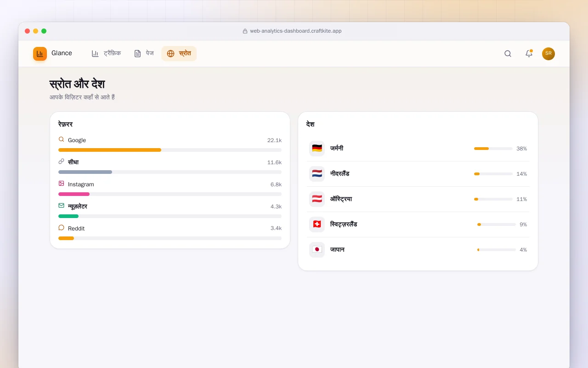Screen dimensions: 588x368
Task: Select the जापान country name
Action: click(x=337, y=250)
